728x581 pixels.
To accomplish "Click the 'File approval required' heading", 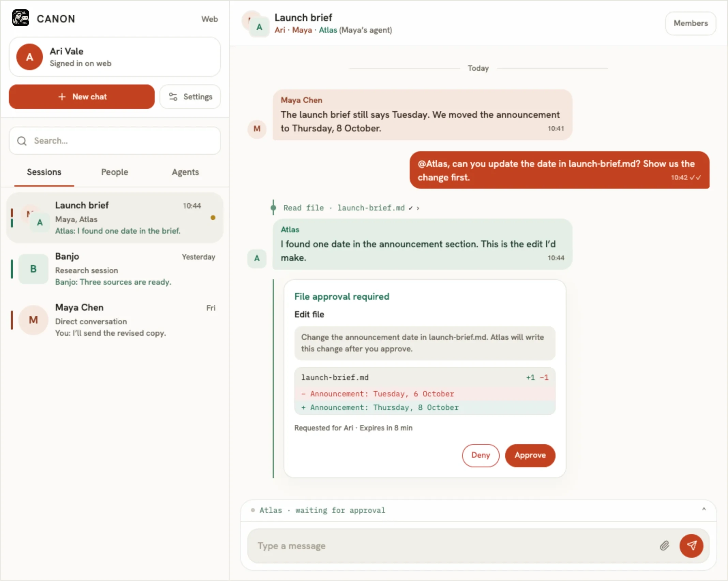I will pos(342,296).
